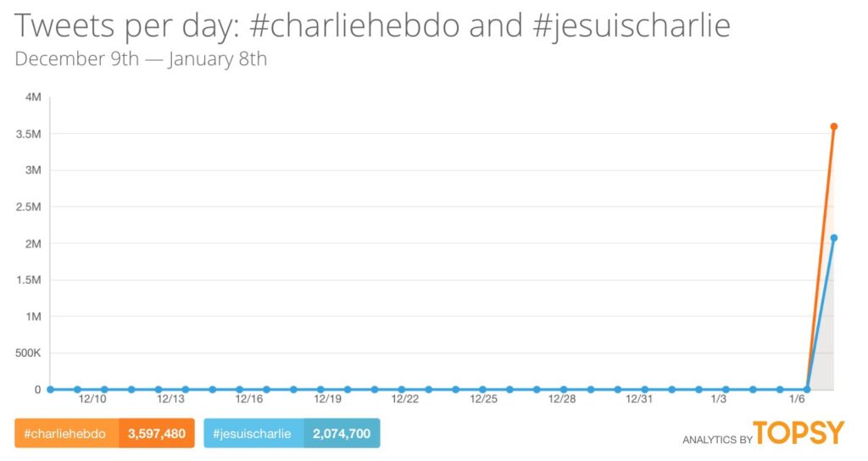868x461 pixels.
Task: Select the 12/19 date label
Action: pos(327,399)
